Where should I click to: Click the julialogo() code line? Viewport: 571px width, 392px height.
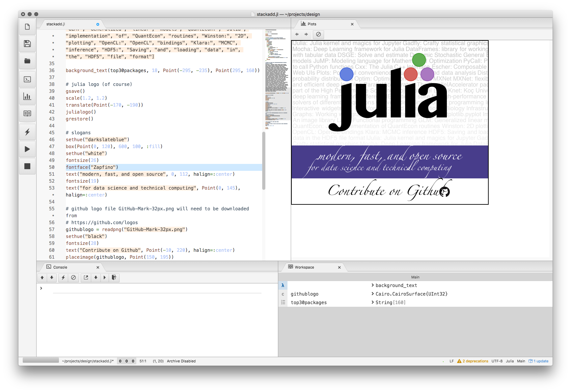tap(81, 112)
